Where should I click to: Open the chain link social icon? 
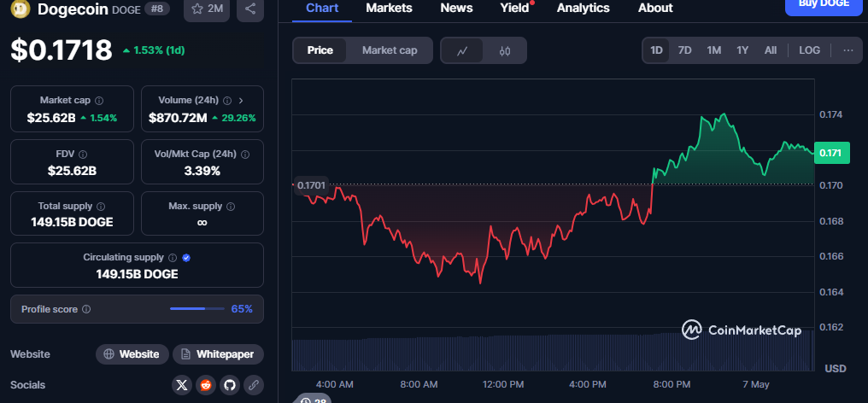[254, 385]
